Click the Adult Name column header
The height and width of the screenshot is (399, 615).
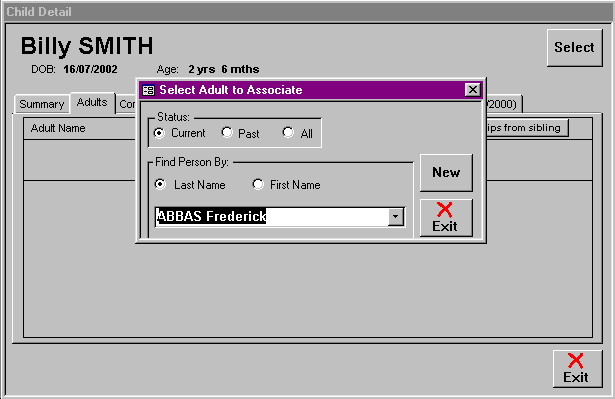pyautogui.click(x=58, y=128)
